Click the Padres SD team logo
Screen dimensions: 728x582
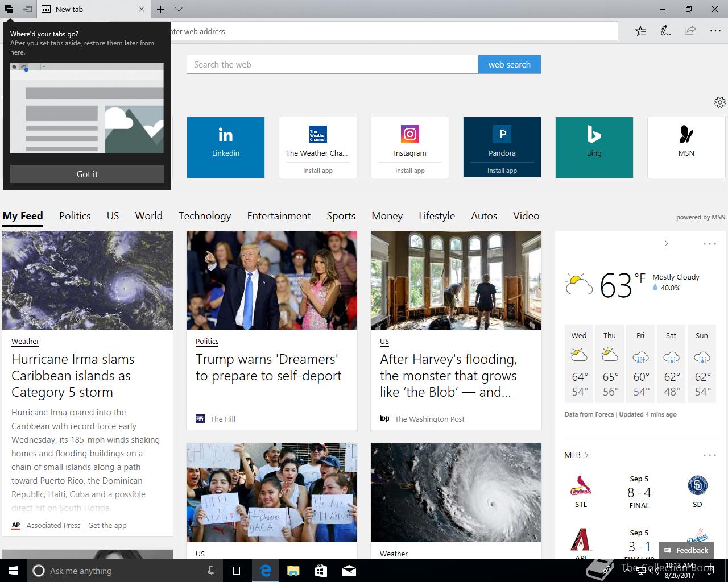tap(697, 485)
